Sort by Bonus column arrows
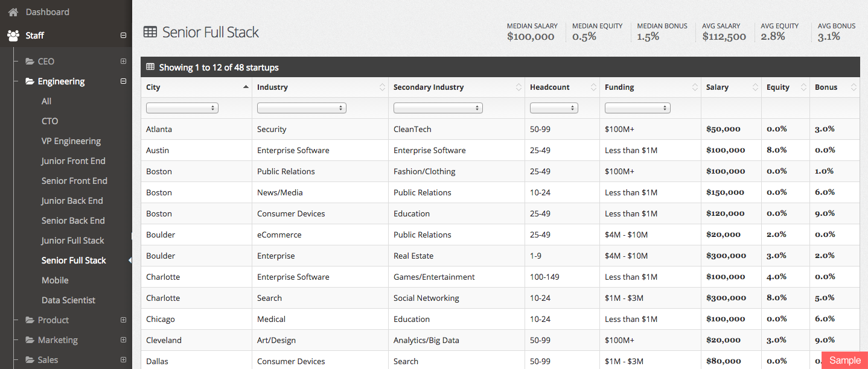 pos(854,87)
